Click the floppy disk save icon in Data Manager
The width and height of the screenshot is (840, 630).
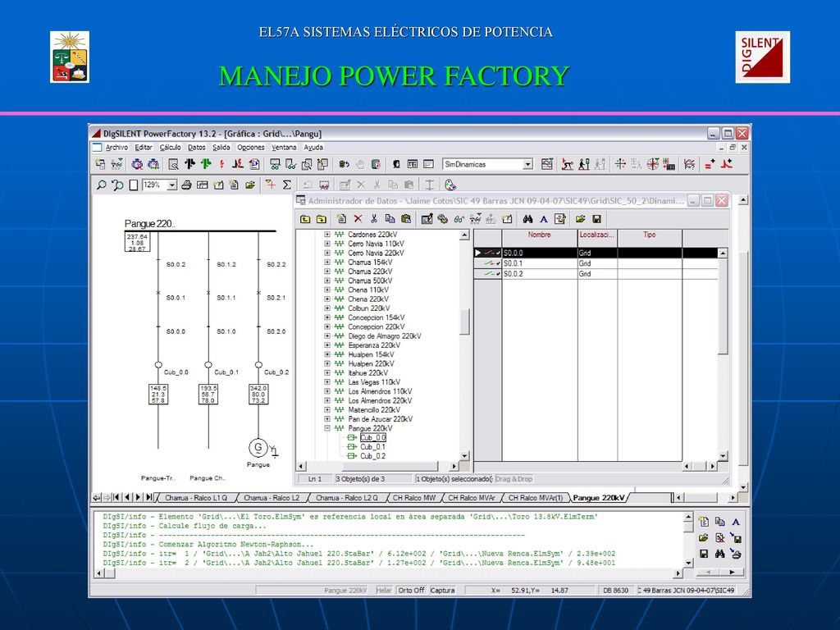tap(596, 219)
